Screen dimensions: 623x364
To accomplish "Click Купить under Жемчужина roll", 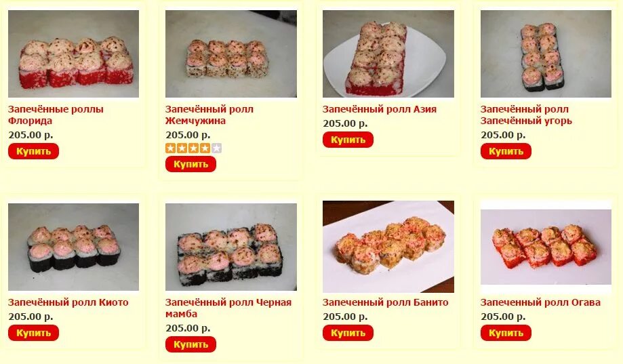I will tap(190, 164).
